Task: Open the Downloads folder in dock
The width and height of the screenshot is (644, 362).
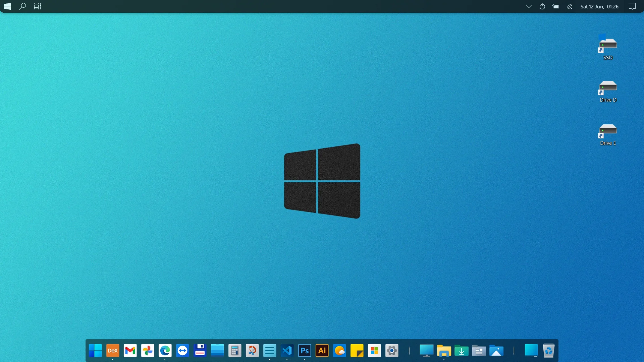Action: [462, 351]
